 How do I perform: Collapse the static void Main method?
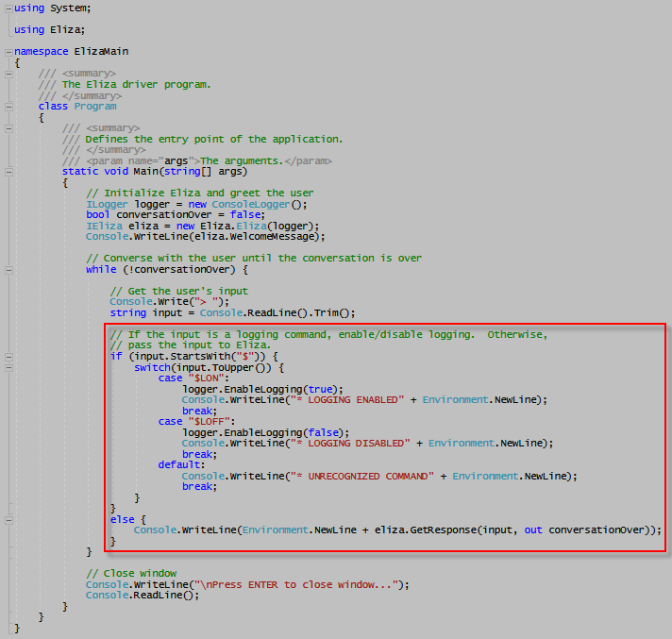point(8,172)
